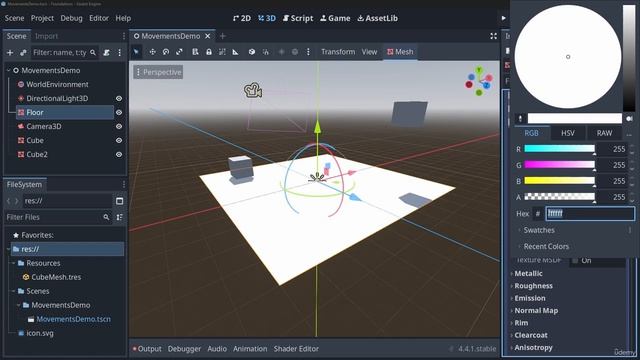Image resolution: width=640 pixels, height=360 pixels.
Task: Open the Transform viewport menu
Action: (x=338, y=52)
